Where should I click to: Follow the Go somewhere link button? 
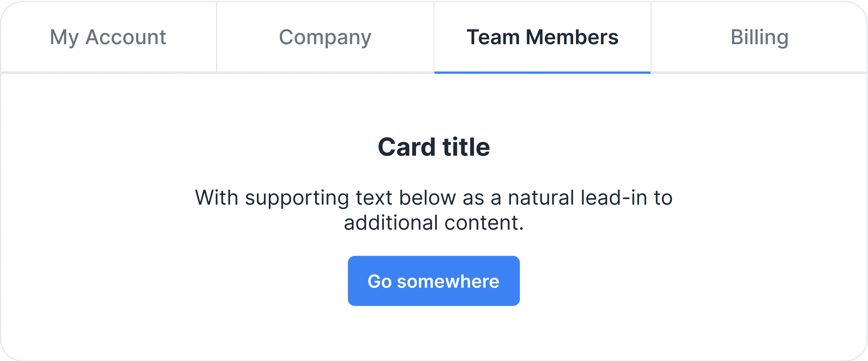(x=434, y=281)
